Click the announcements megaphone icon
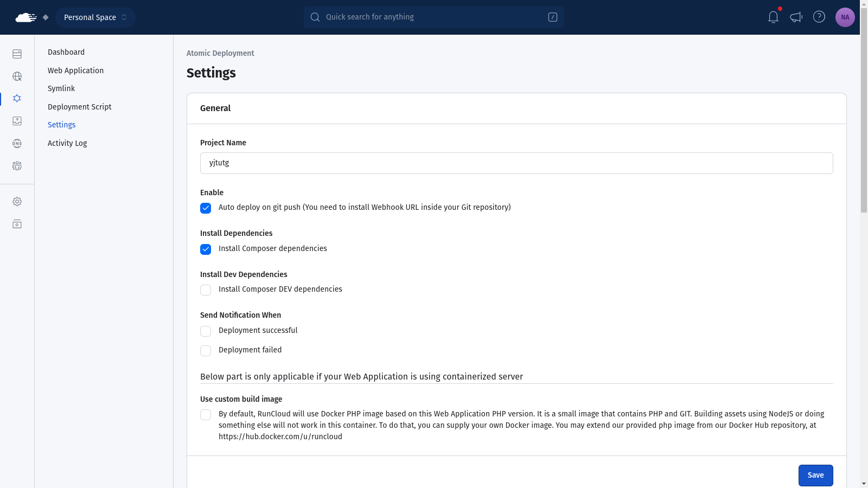The image size is (868, 488). click(796, 17)
